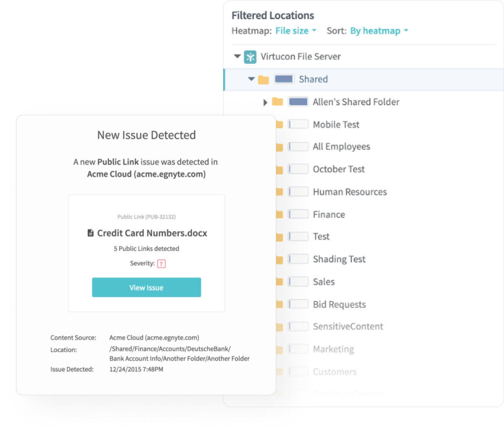
Task: Click the heatmap indicator beside Mobile Test
Action: tap(298, 124)
